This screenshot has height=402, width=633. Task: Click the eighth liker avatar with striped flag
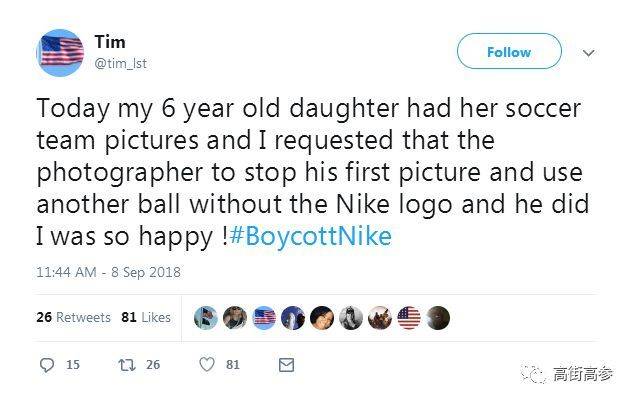409,318
